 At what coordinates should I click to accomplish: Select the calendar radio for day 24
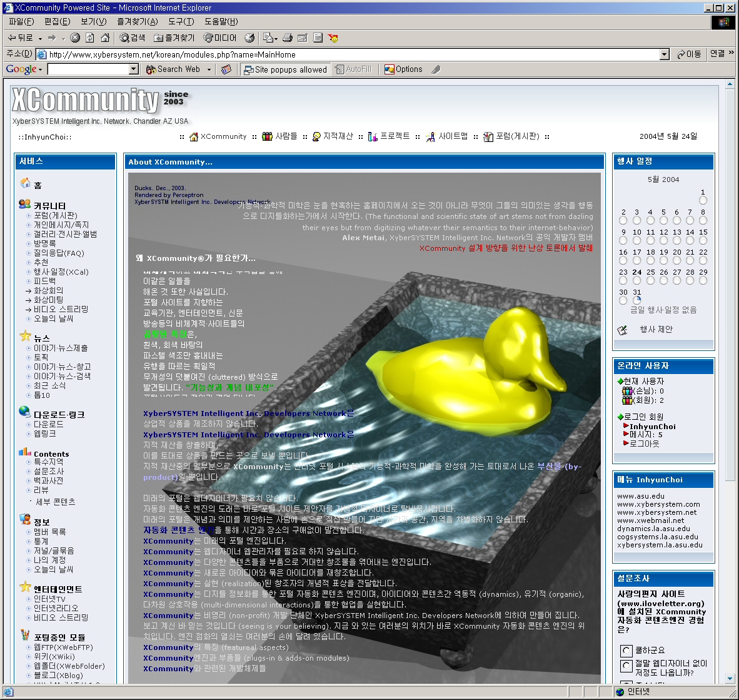pyautogui.click(x=636, y=281)
